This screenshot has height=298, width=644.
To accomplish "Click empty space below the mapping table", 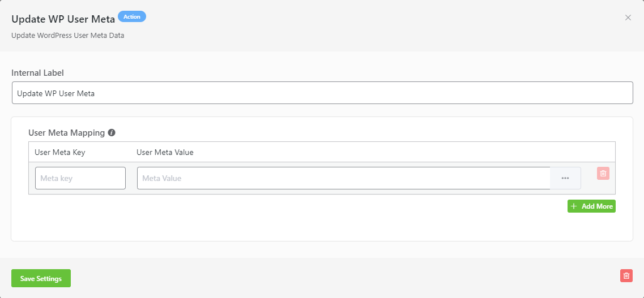I will [283, 223].
